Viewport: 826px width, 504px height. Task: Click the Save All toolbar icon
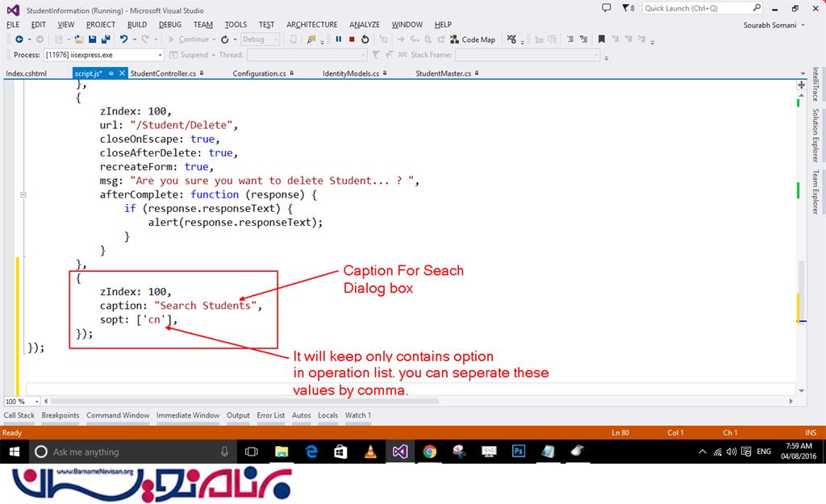(x=106, y=39)
